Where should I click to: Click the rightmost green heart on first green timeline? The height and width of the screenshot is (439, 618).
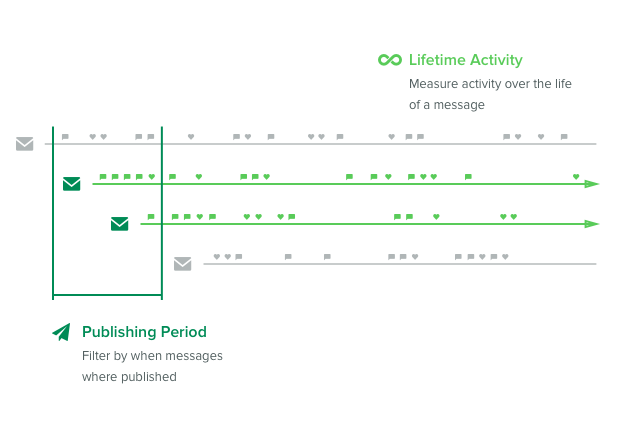tap(576, 177)
